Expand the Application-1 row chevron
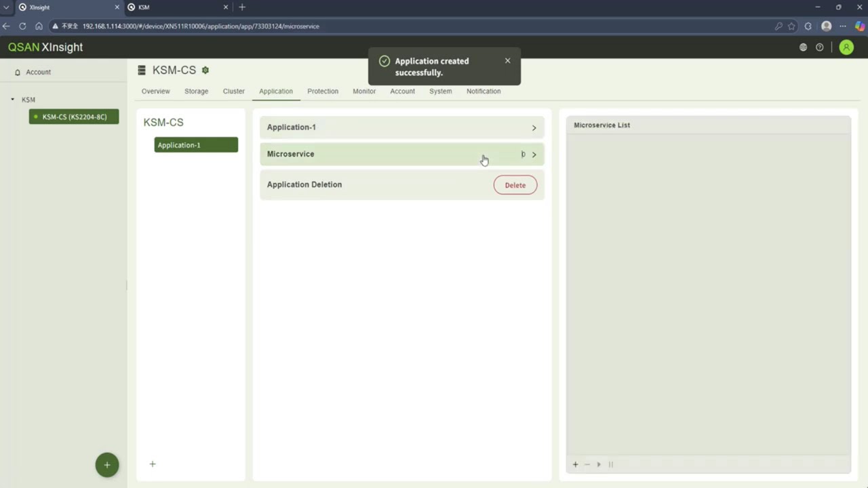 (534, 128)
